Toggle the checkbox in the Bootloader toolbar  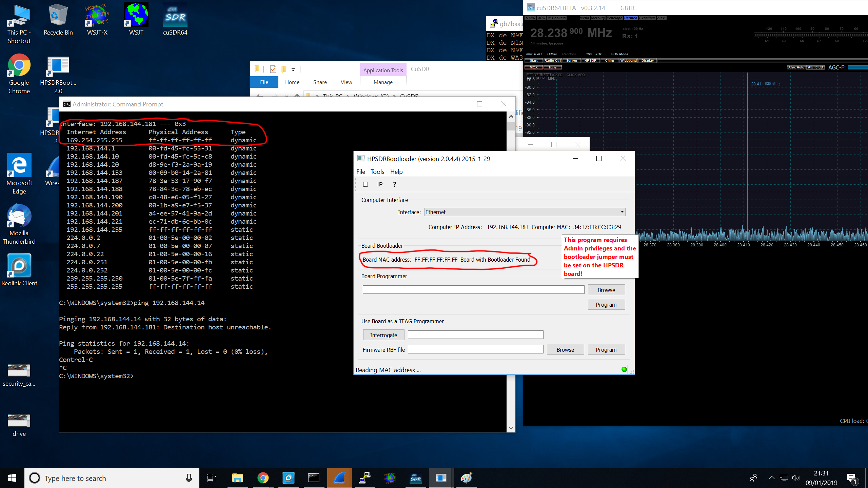(366, 184)
